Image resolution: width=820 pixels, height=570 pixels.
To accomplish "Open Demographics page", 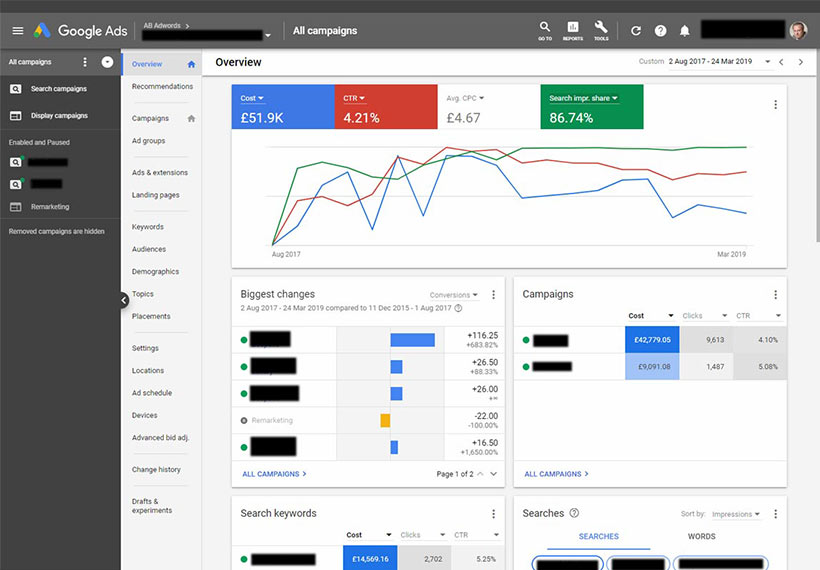I will point(155,271).
